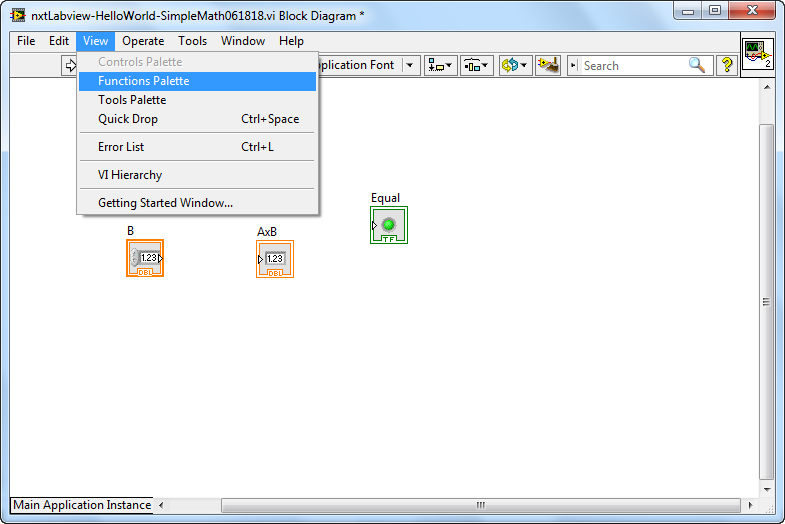Click the search magnifier icon
The image size is (785, 524).
pyautogui.click(x=697, y=65)
